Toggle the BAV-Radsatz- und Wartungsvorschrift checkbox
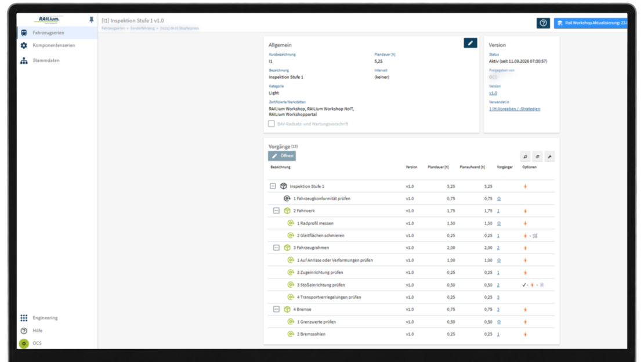The width and height of the screenshot is (644, 362). pyautogui.click(x=272, y=124)
